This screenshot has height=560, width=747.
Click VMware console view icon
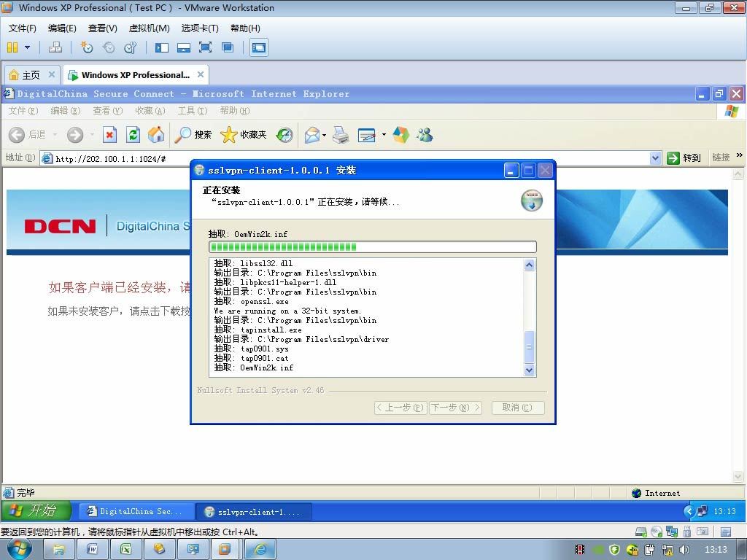coord(259,47)
